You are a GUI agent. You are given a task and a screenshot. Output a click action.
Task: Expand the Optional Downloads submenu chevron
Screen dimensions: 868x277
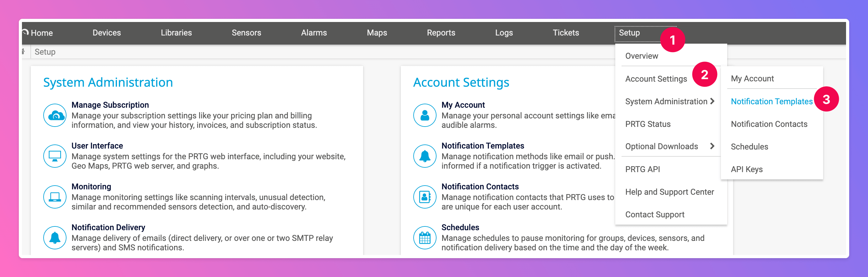[712, 146]
